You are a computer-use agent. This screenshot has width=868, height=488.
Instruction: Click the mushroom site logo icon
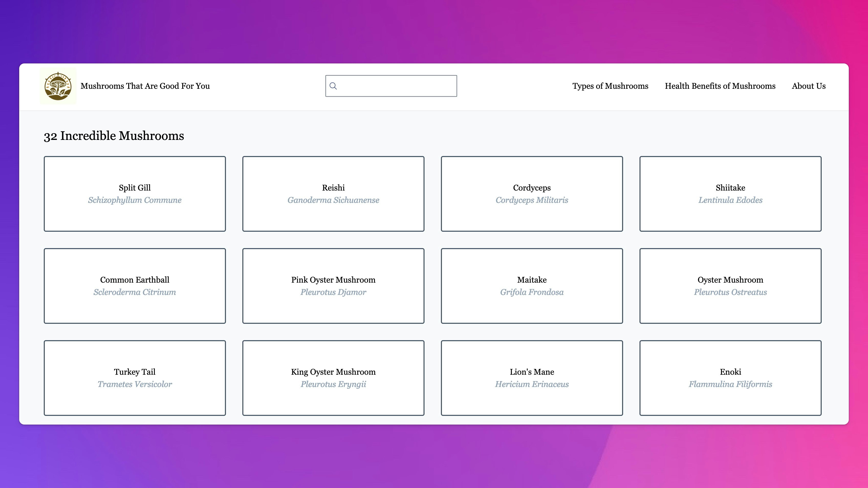click(x=58, y=86)
